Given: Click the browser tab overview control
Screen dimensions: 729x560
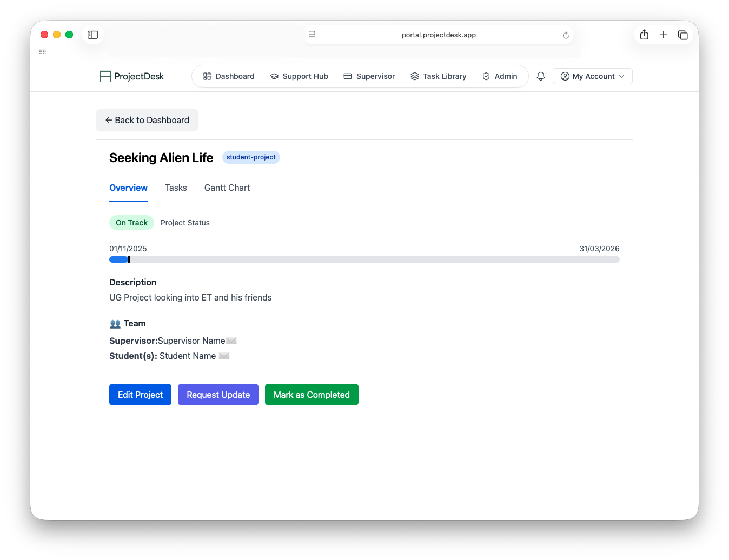Looking at the screenshot, I should tap(683, 34).
